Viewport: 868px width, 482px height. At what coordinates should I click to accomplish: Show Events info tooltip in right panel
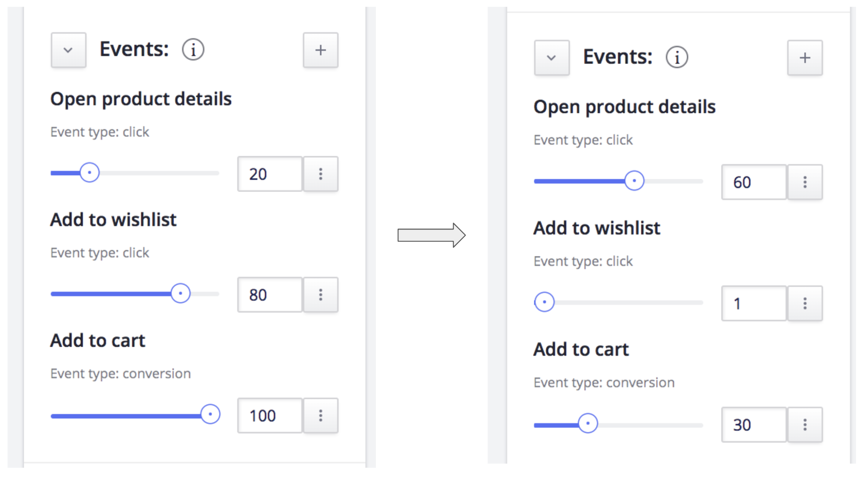677,57
